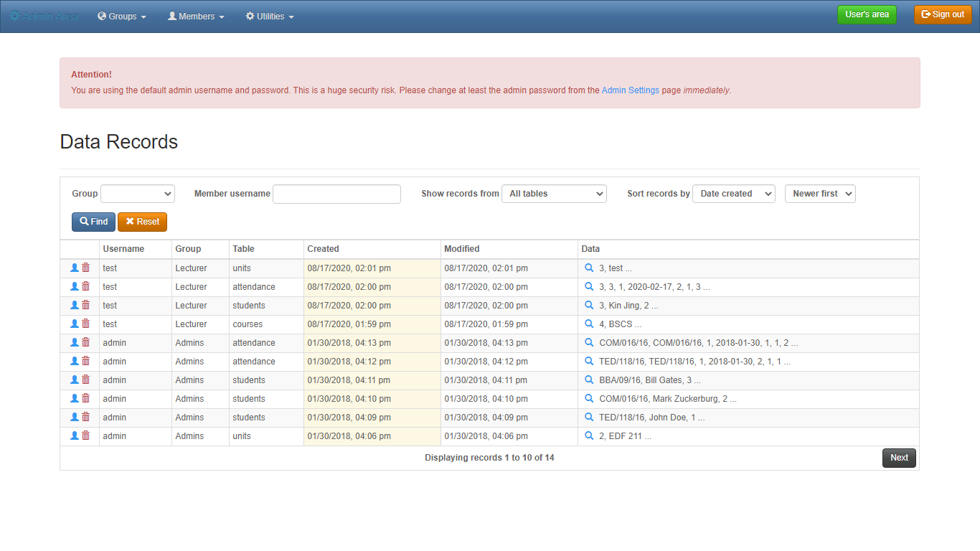Open the Admin Settings link in the warning

click(x=631, y=90)
